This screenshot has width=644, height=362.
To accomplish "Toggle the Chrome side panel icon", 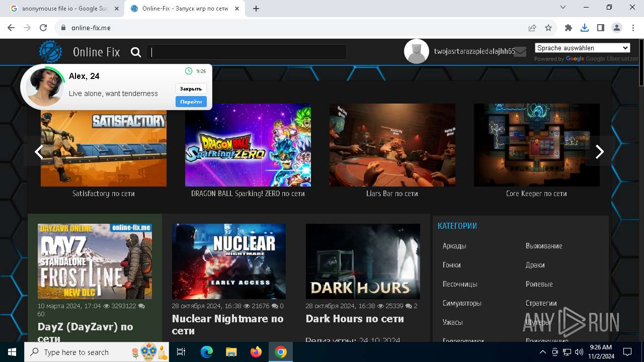I will [x=601, y=28].
